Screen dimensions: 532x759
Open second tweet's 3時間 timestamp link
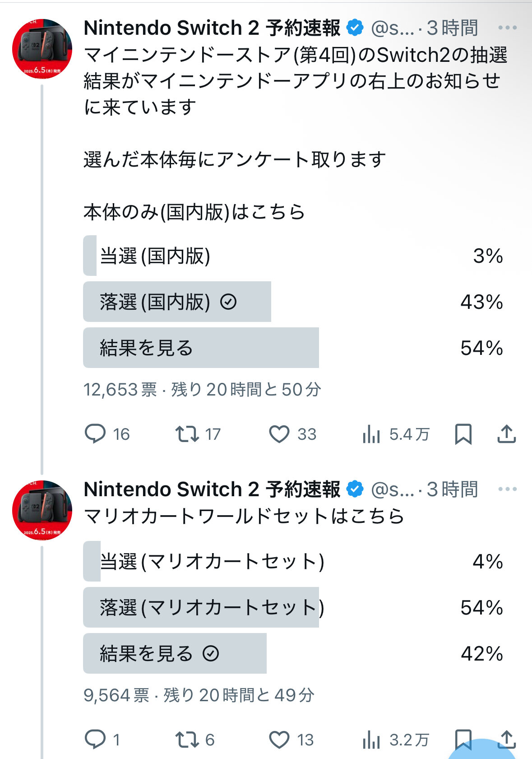tap(452, 489)
